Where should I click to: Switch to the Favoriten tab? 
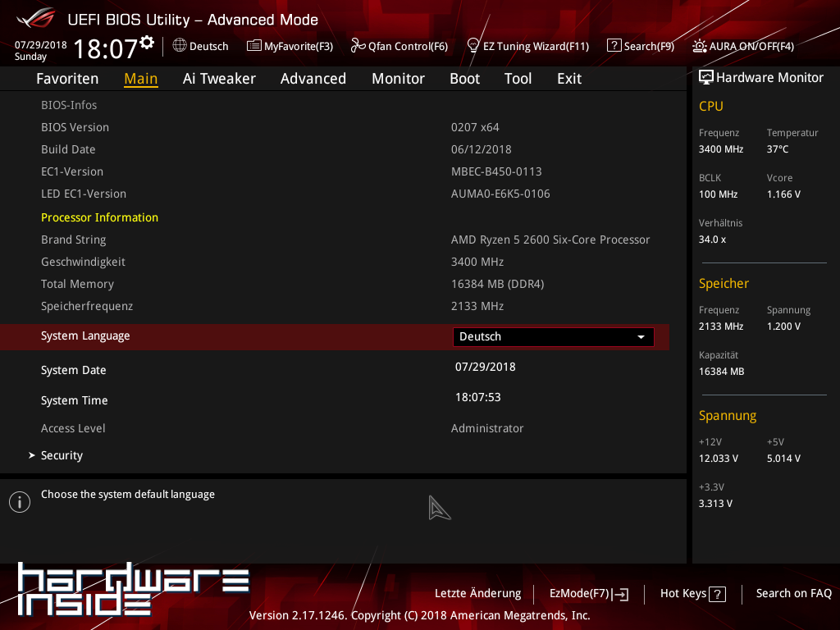[67, 79]
